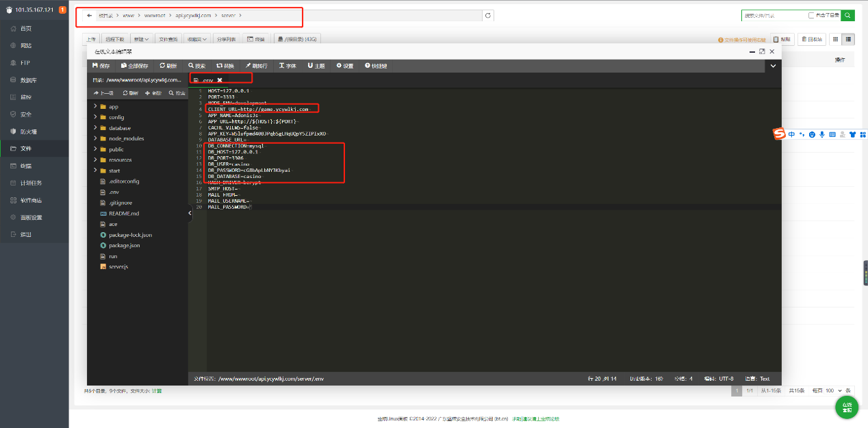Viewport: 868px width, 428px height.
Task: Open 搜索 (search) tool in editor toolbar
Action: pyautogui.click(x=196, y=66)
